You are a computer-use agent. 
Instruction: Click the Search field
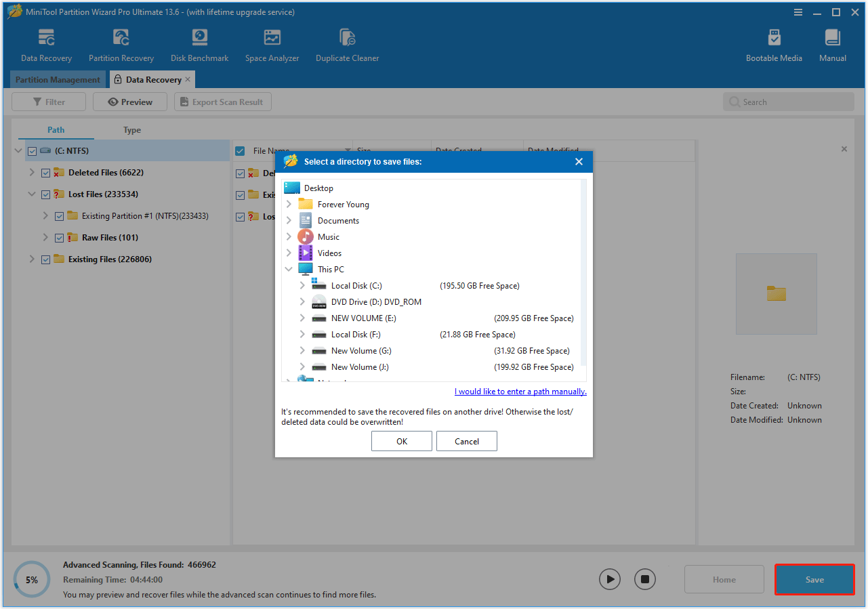[x=788, y=101]
